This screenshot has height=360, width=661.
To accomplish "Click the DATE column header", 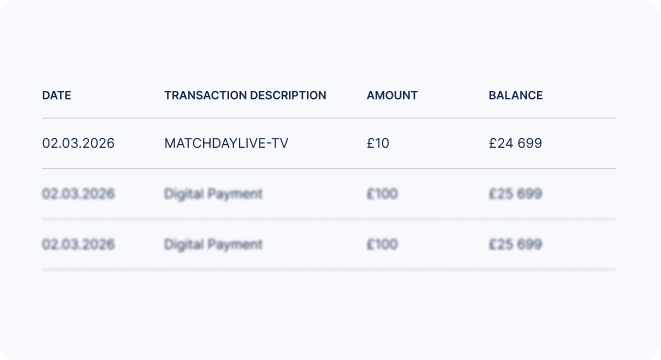I will click(56, 95).
